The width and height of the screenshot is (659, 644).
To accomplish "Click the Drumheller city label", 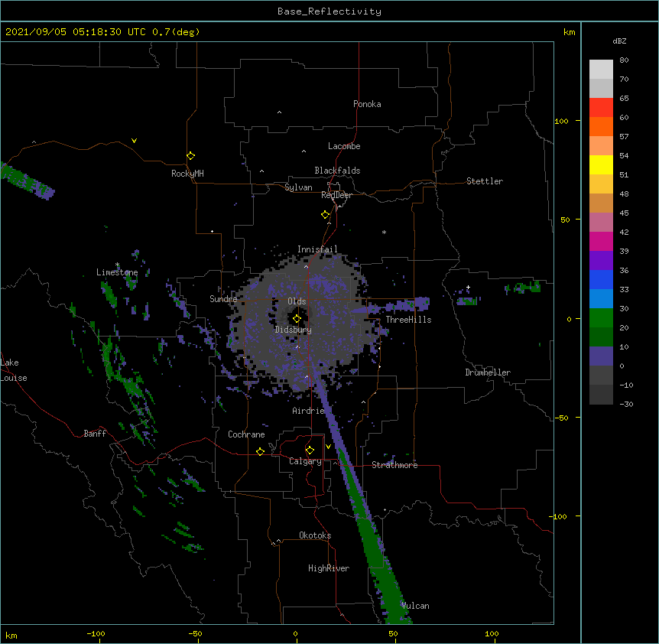I will pos(488,372).
